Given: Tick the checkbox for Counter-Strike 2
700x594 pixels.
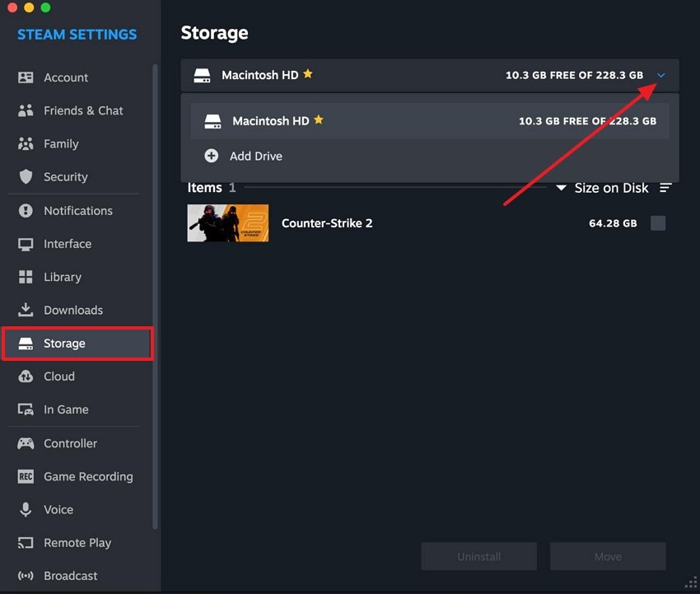Looking at the screenshot, I should [658, 223].
